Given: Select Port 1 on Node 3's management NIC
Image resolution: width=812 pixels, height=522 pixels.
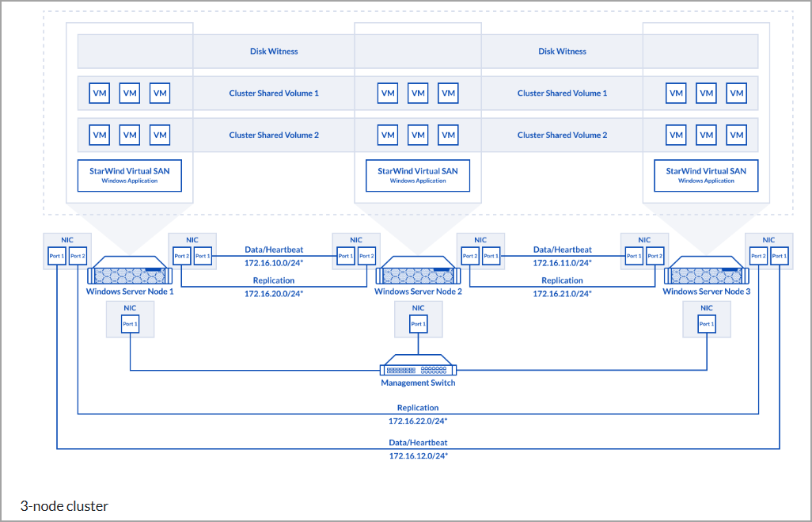Looking at the screenshot, I should (707, 324).
